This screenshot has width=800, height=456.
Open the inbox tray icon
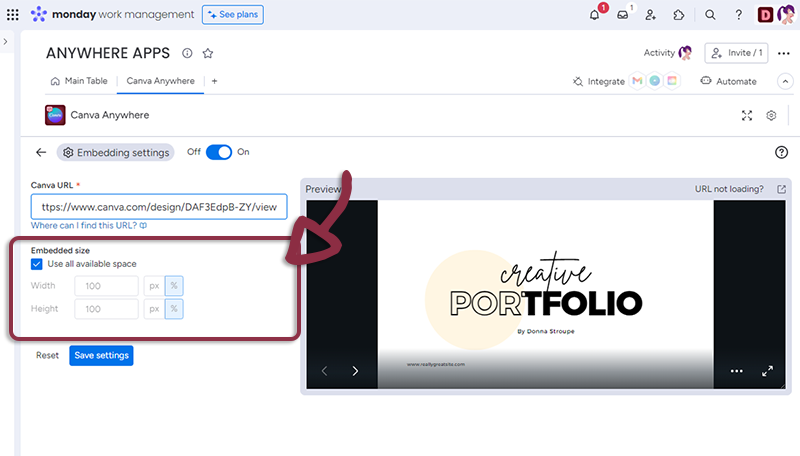623,15
